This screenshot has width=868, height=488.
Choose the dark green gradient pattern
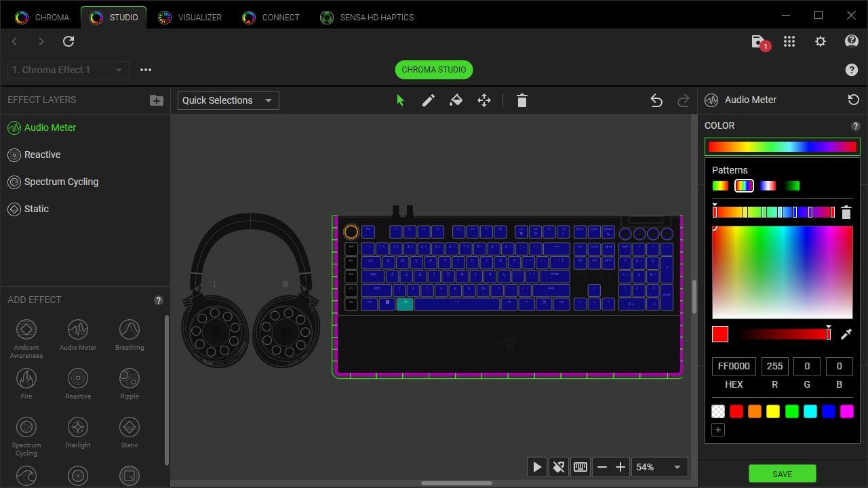pyautogui.click(x=792, y=186)
